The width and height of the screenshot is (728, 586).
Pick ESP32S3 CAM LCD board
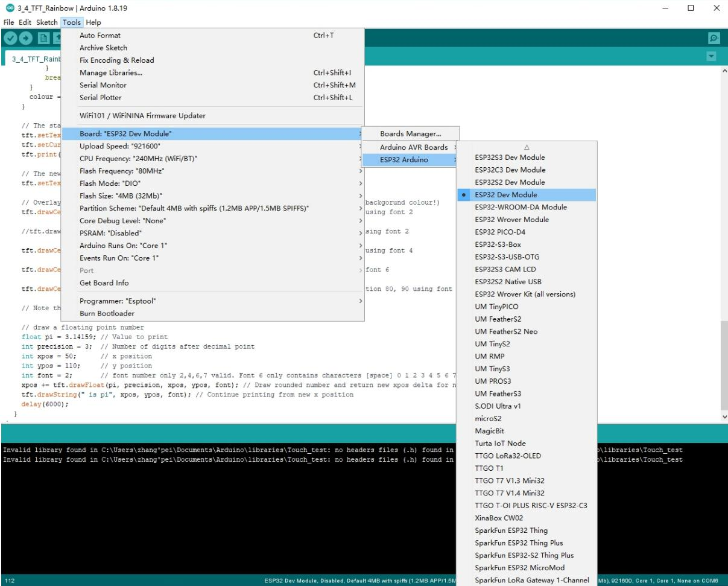coord(527,269)
